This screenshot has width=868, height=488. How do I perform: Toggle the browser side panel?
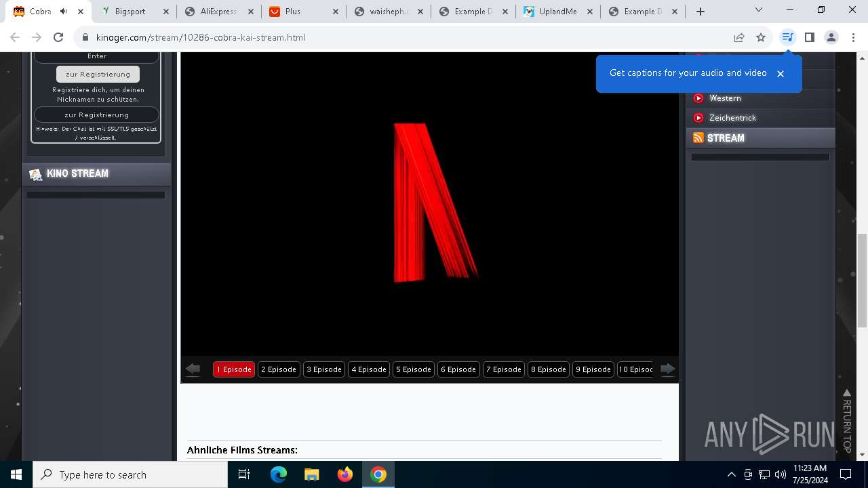pos(809,37)
